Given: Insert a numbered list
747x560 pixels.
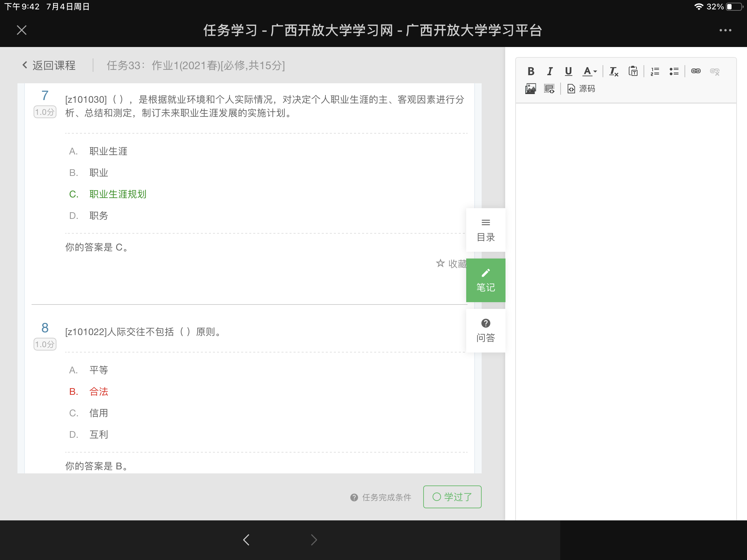Looking at the screenshot, I should point(655,71).
